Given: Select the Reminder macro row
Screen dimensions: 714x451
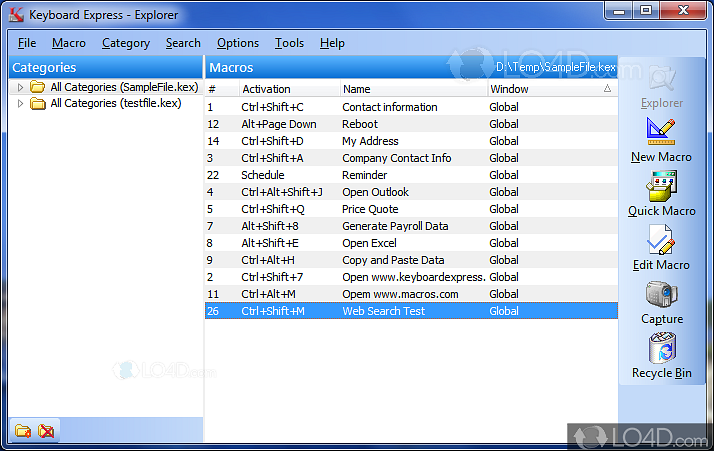Looking at the screenshot, I should [x=411, y=175].
